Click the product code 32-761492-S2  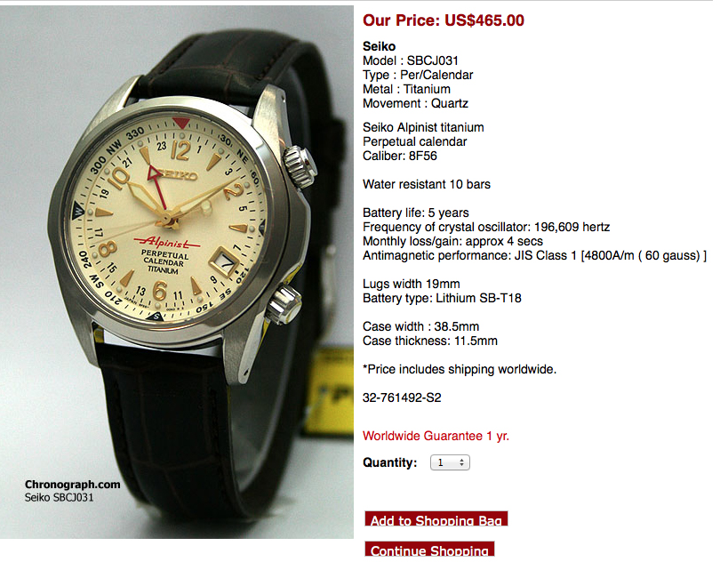point(402,398)
